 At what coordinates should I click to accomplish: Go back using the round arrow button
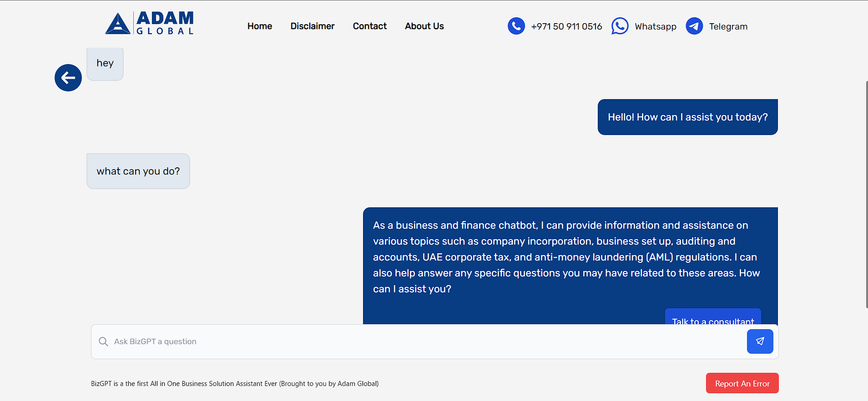coord(68,78)
